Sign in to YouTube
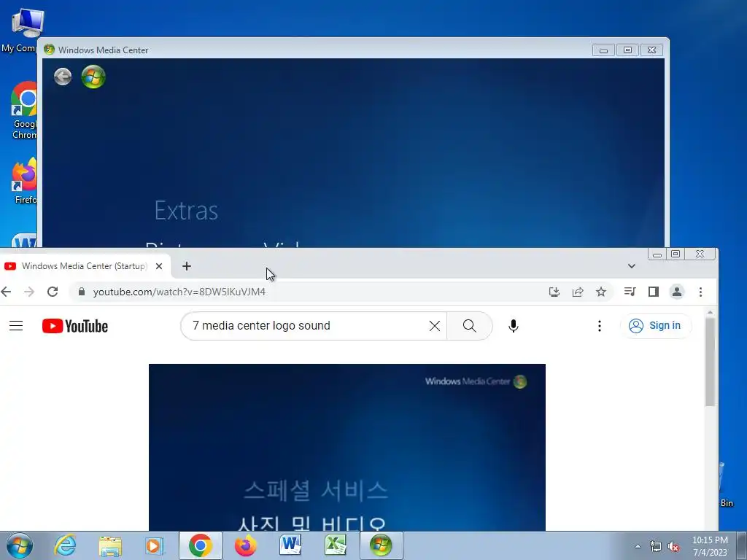747x560 pixels. click(x=656, y=326)
